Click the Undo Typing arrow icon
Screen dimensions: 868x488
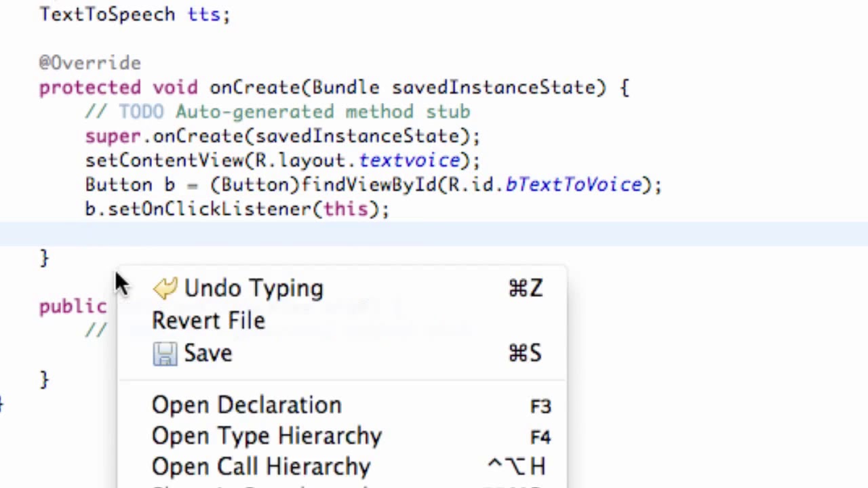165,289
